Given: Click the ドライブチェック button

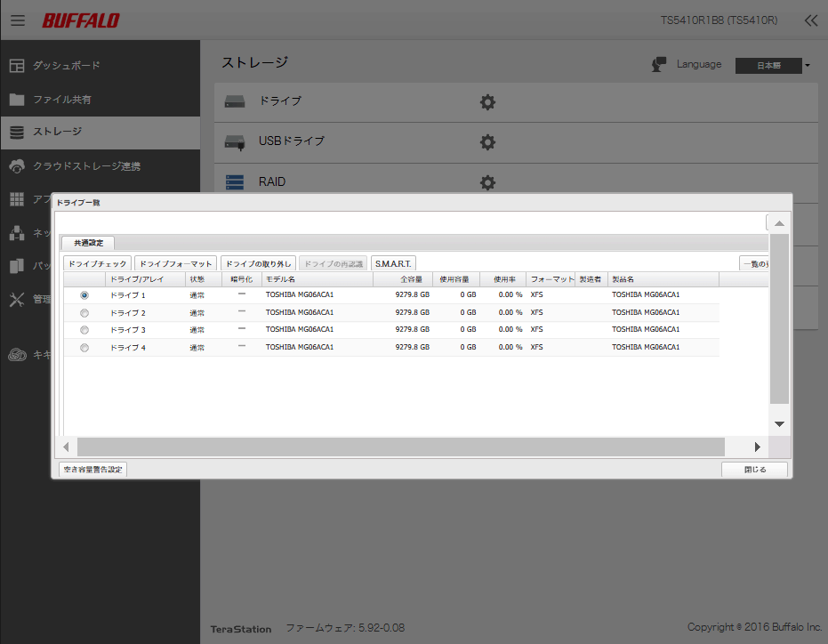Looking at the screenshot, I should click(x=97, y=263).
